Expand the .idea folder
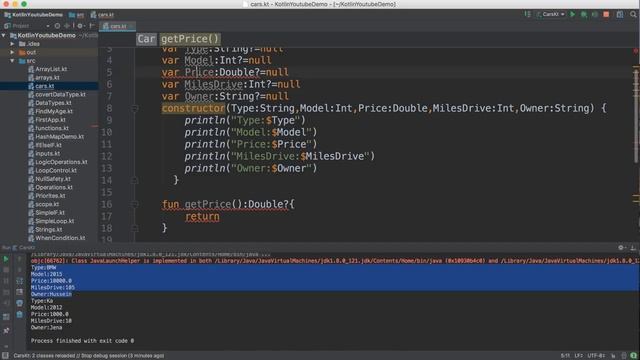The width and height of the screenshot is (640, 360). pos(12,44)
